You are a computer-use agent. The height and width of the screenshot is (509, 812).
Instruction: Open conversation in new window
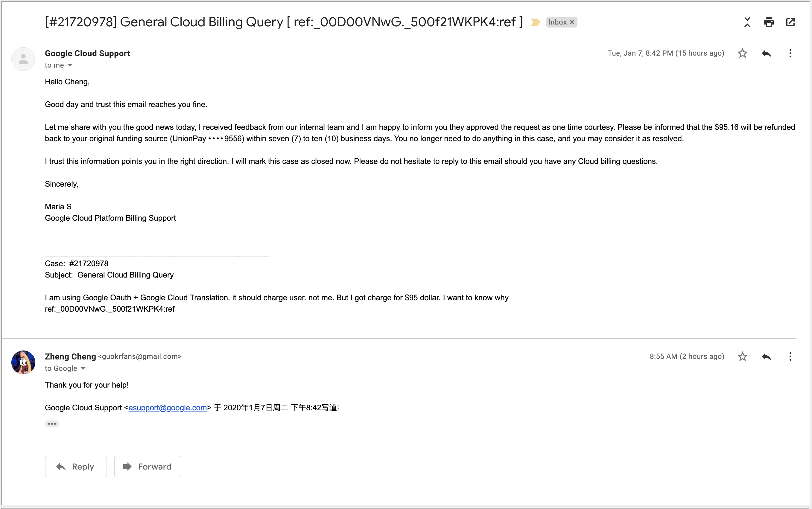coord(790,22)
